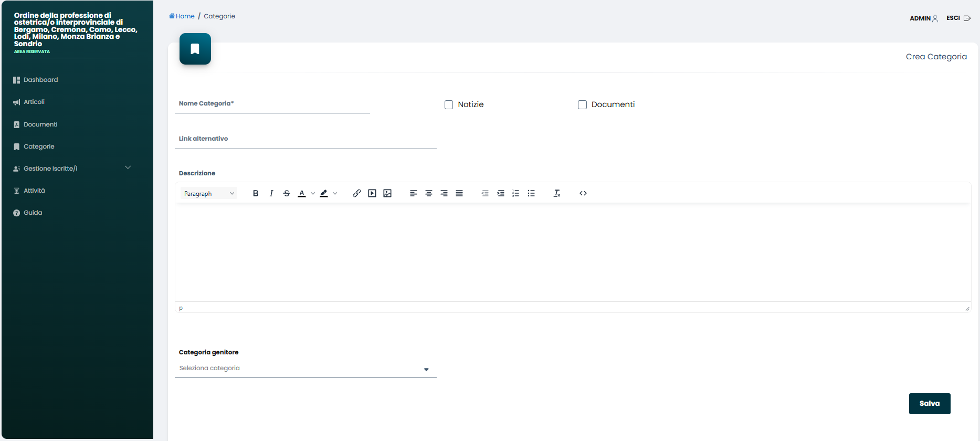The height and width of the screenshot is (441, 980).
Task: Apply italic formatting in the editor
Action: click(x=271, y=193)
